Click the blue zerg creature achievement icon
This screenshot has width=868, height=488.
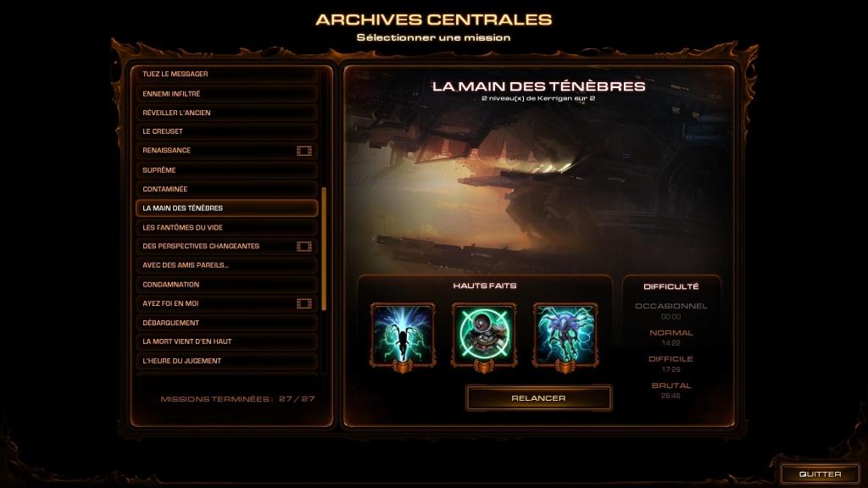pos(565,335)
